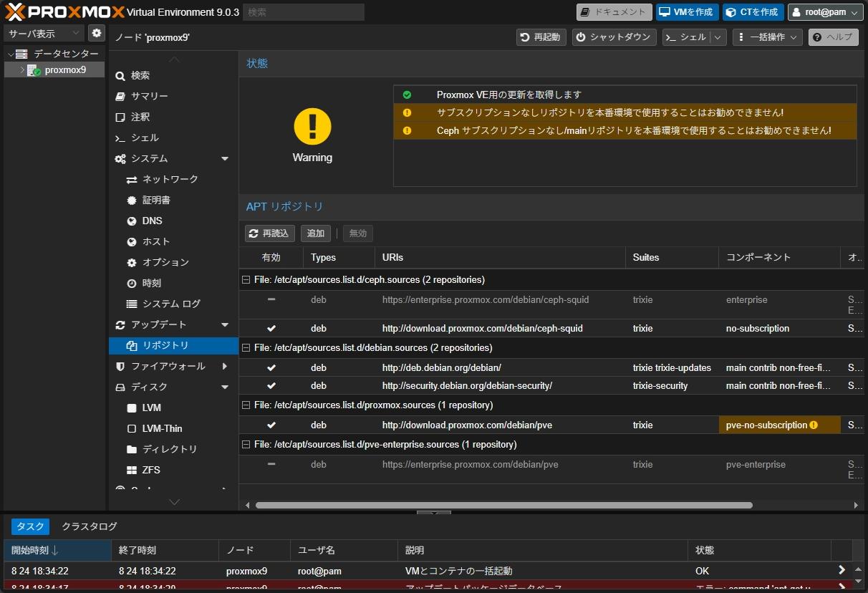Click the URIs column header

point(500,258)
